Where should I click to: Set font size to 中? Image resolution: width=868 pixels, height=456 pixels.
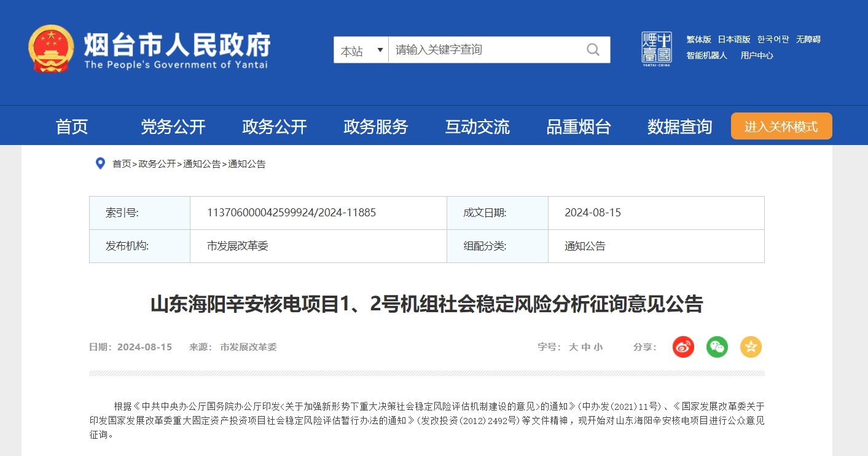tap(585, 347)
